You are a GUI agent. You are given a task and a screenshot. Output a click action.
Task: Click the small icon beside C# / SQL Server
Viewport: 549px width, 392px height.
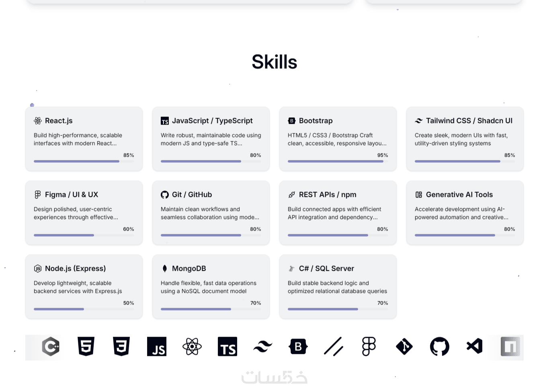coord(292,269)
